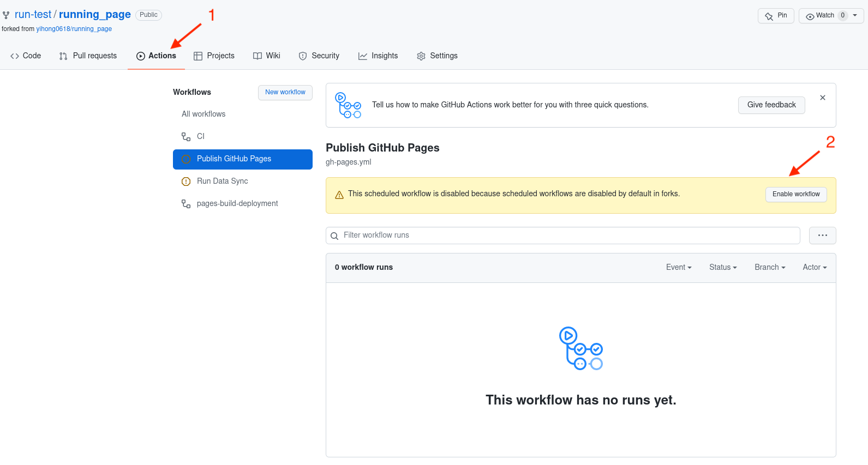Click the Insights graph icon
This screenshot has width=868, height=465.
click(362, 56)
